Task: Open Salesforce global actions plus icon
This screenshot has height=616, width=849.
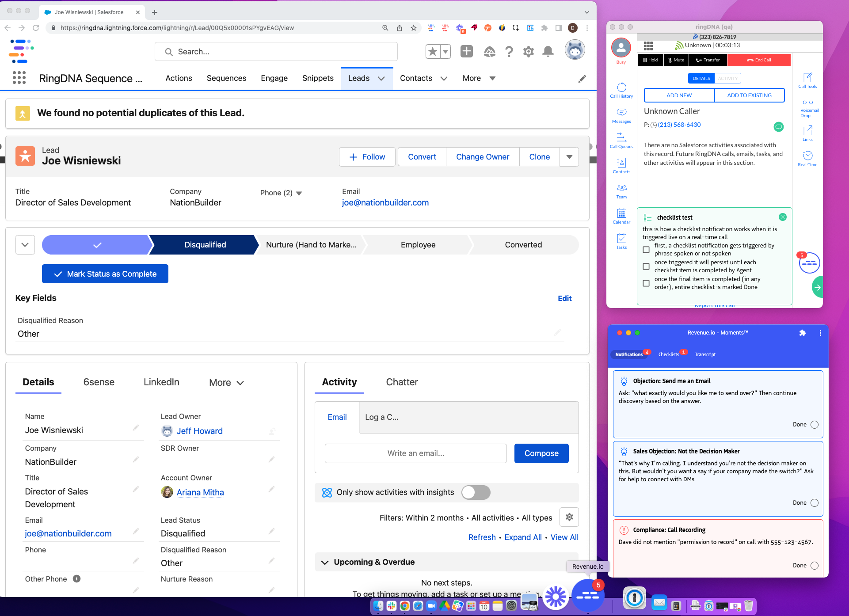Action: (467, 51)
